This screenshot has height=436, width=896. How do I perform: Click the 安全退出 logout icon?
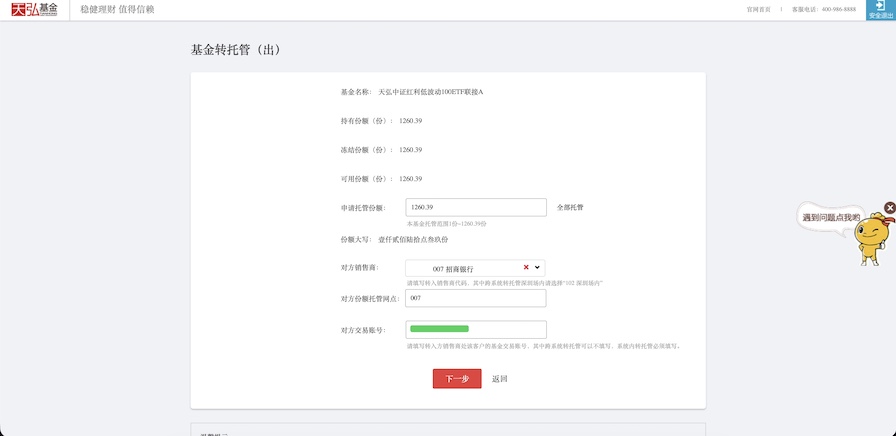click(x=881, y=10)
